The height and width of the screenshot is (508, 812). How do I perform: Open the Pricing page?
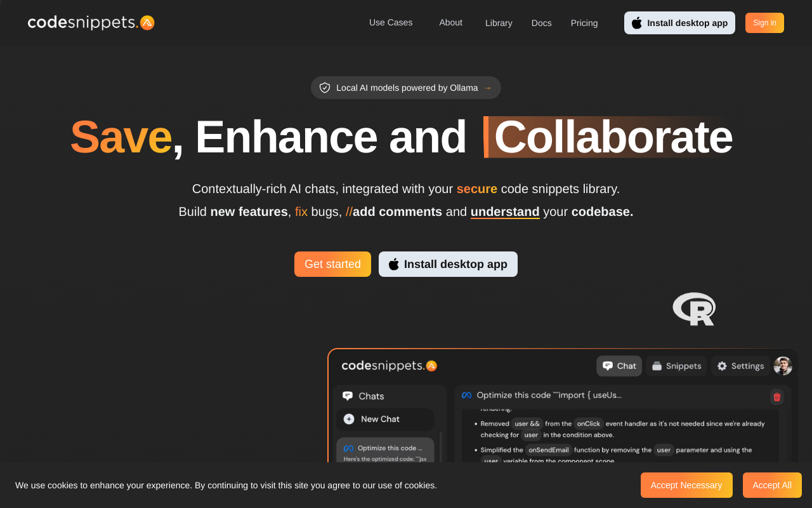point(584,23)
